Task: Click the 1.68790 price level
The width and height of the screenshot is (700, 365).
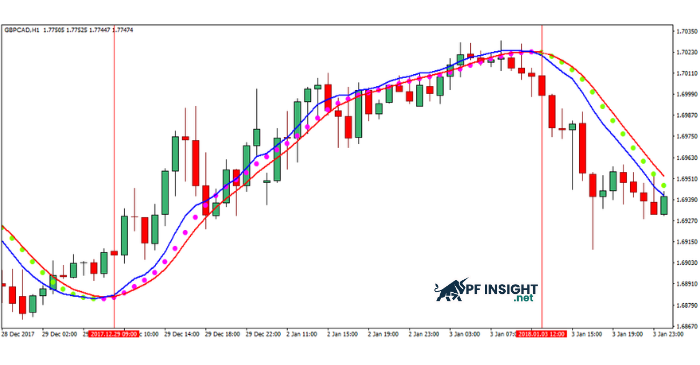Action: (x=687, y=305)
